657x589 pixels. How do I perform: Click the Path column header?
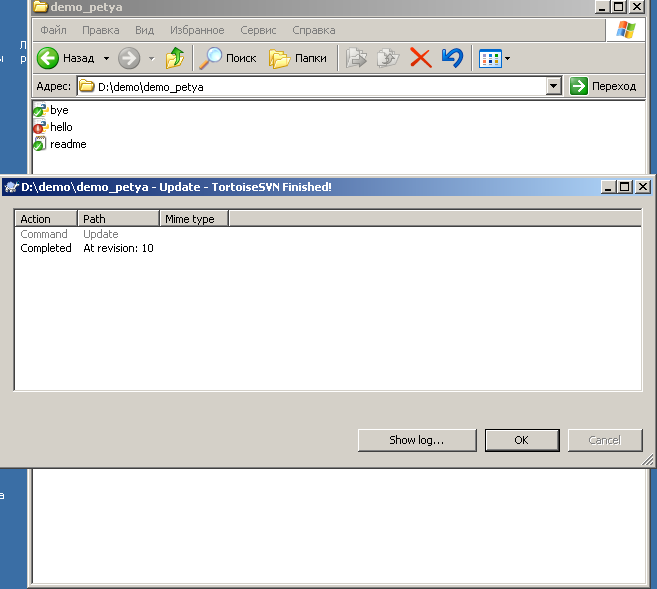pos(119,219)
